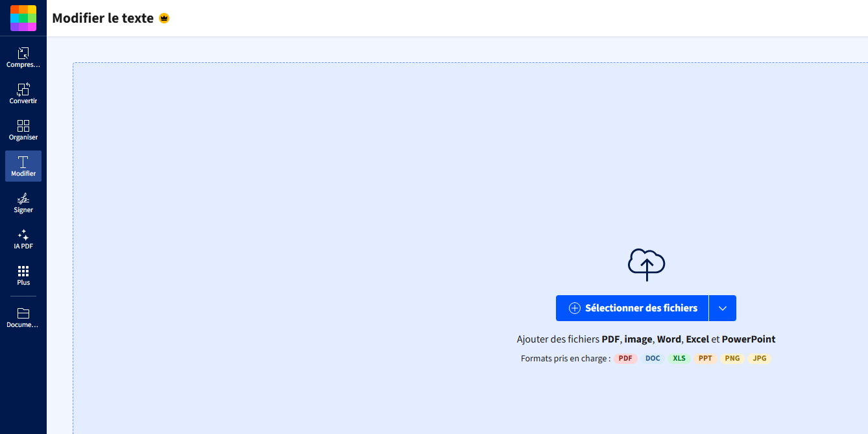The image size is (868, 434).
Task: Click the red PDF format badge
Action: tap(625, 357)
